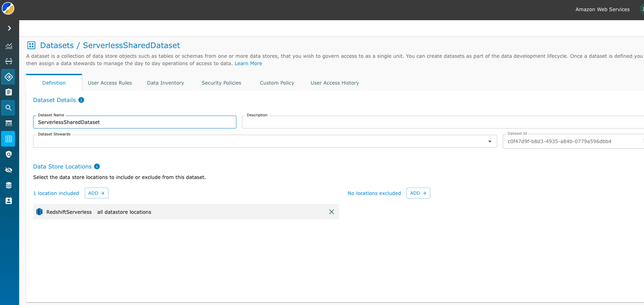Click the Learn More link
The image size is (644, 305).
(248, 63)
